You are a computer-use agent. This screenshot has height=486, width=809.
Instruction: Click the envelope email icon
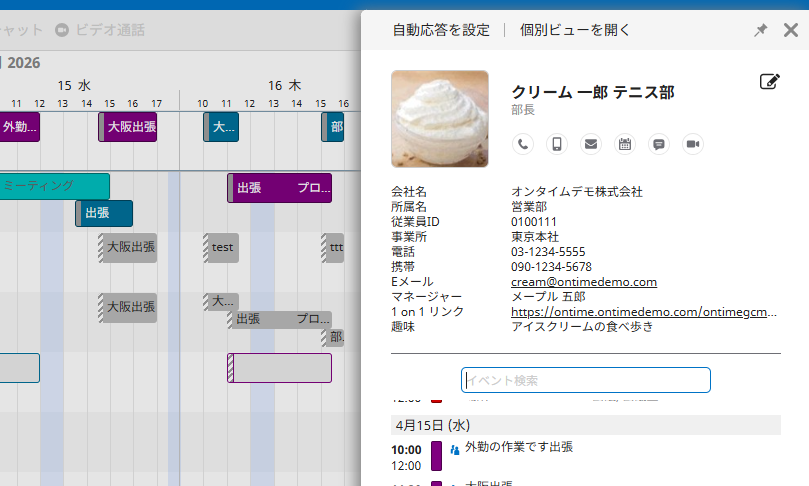pyautogui.click(x=591, y=144)
